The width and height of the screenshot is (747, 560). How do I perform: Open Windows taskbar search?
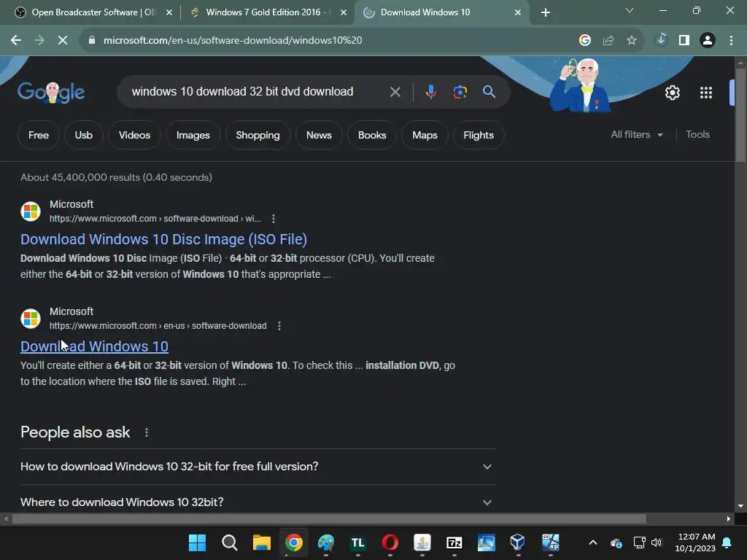(x=230, y=542)
